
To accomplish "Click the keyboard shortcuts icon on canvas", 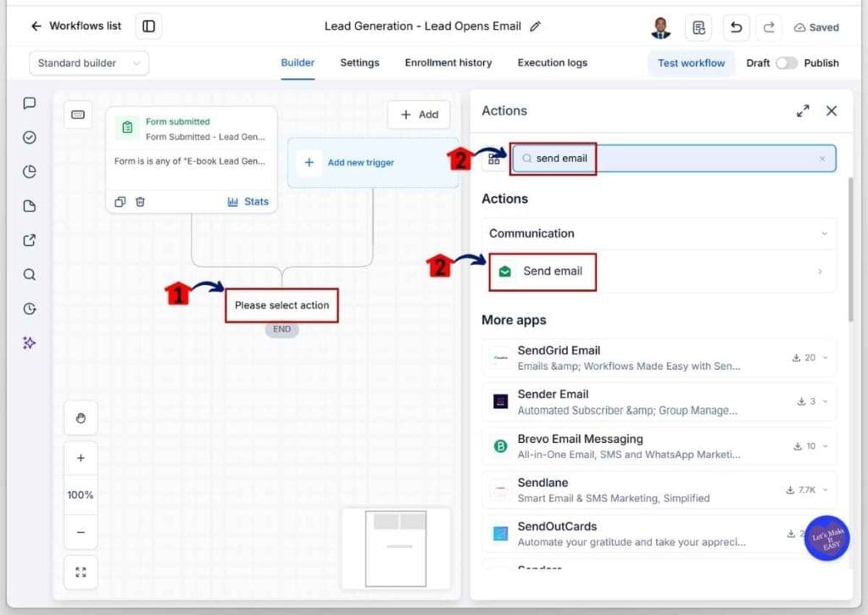I will click(77, 115).
